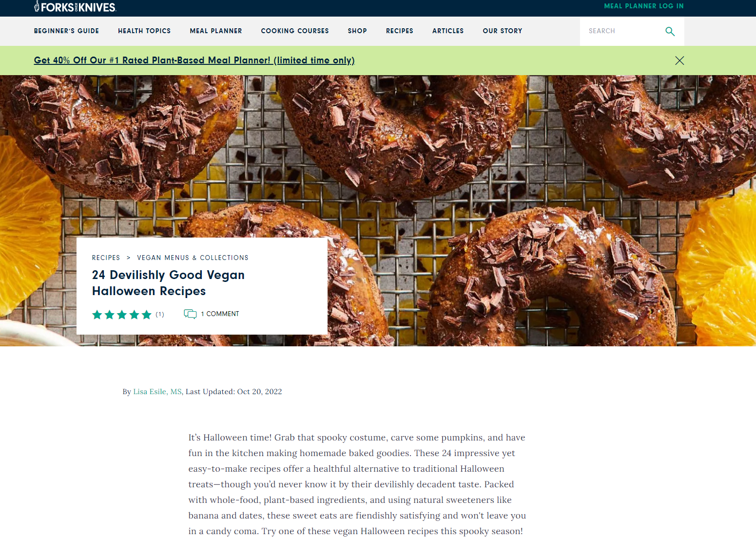Click the Recipes breadcrumb link
Image resolution: width=756 pixels, height=539 pixels.
[x=106, y=258]
